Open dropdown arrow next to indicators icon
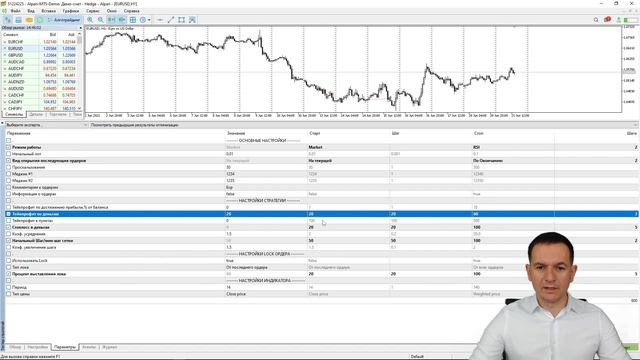The height and width of the screenshot is (360, 640). click(149, 20)
